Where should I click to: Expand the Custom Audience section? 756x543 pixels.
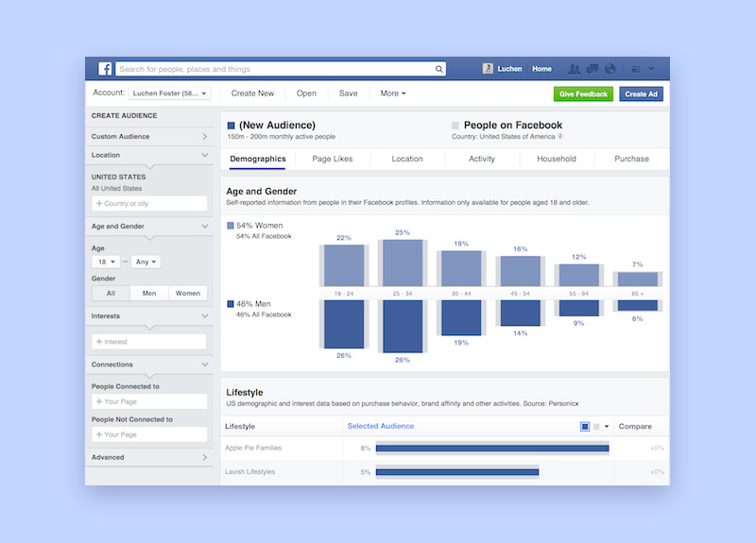pos(149,136)
